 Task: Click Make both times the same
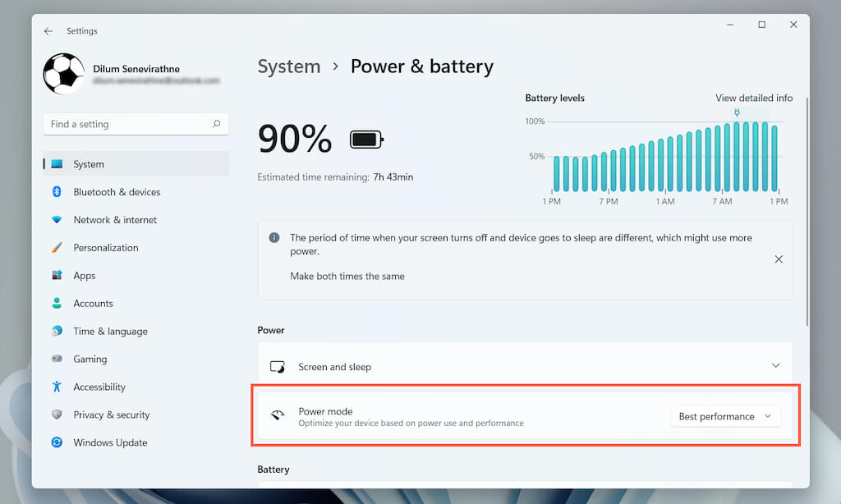(347, 277)
